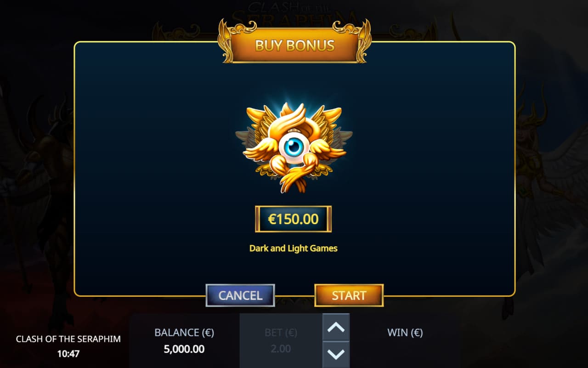Cancel the bonus purchase
588x368 pixels.
pos(240,295)
